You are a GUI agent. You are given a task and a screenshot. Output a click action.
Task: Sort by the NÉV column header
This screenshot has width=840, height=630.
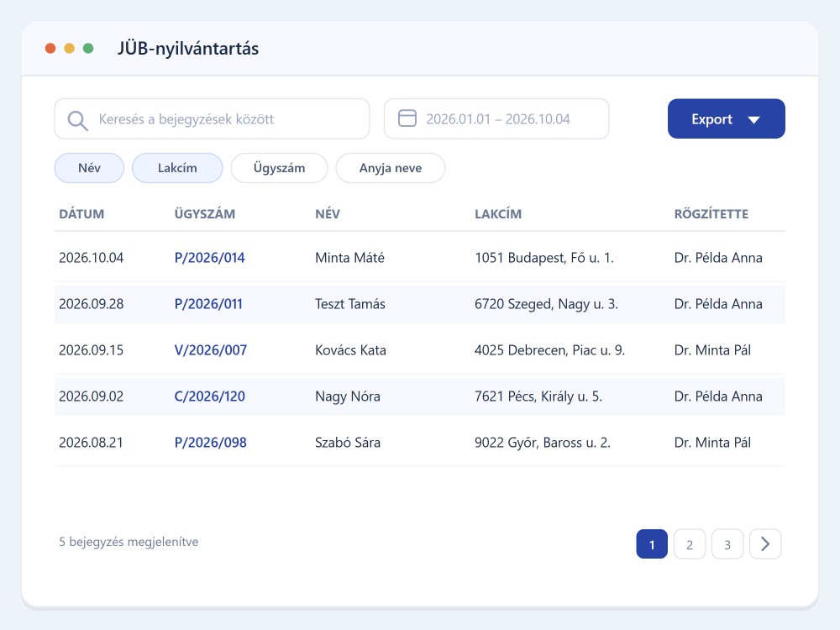pos(328,213)
